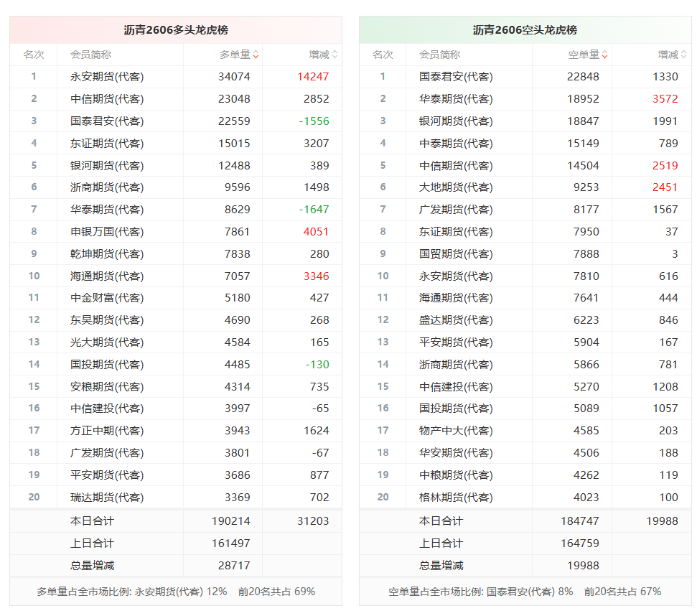The width and height of the screenshot is (697, 616).
Task: Click red change value 4051
Action: 316,232
